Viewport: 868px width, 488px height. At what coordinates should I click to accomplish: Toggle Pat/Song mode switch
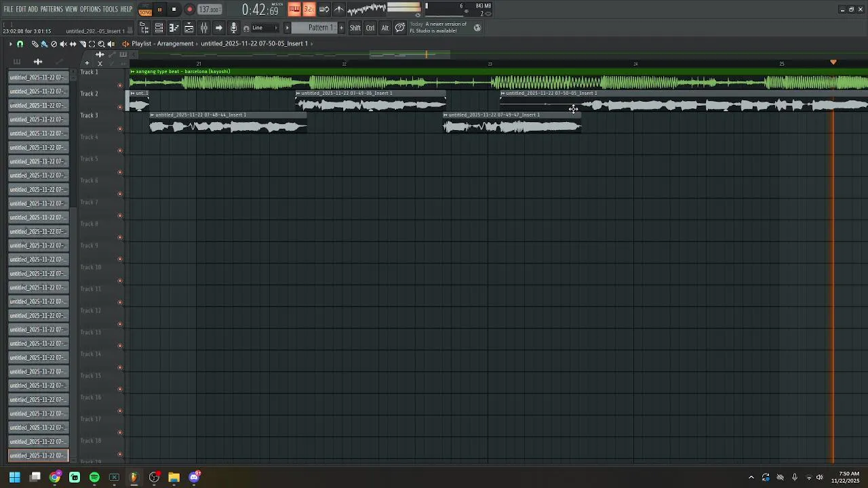[145, 9]
